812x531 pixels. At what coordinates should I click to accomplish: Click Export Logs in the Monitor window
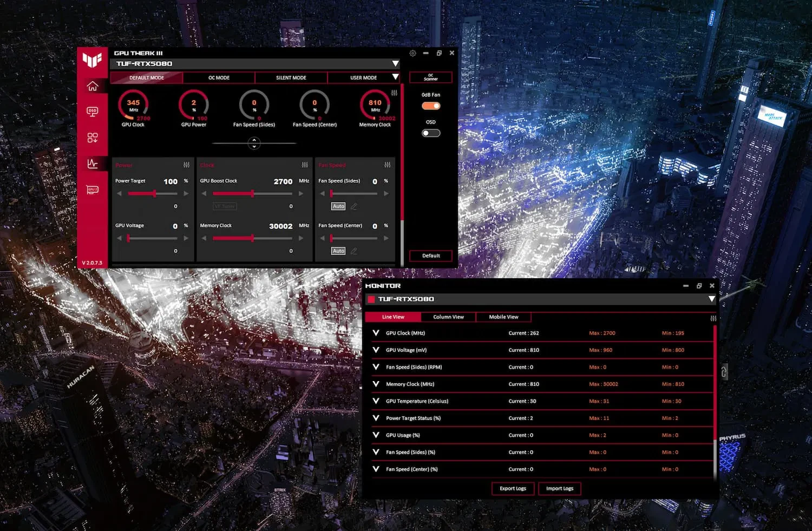point(512,488)
